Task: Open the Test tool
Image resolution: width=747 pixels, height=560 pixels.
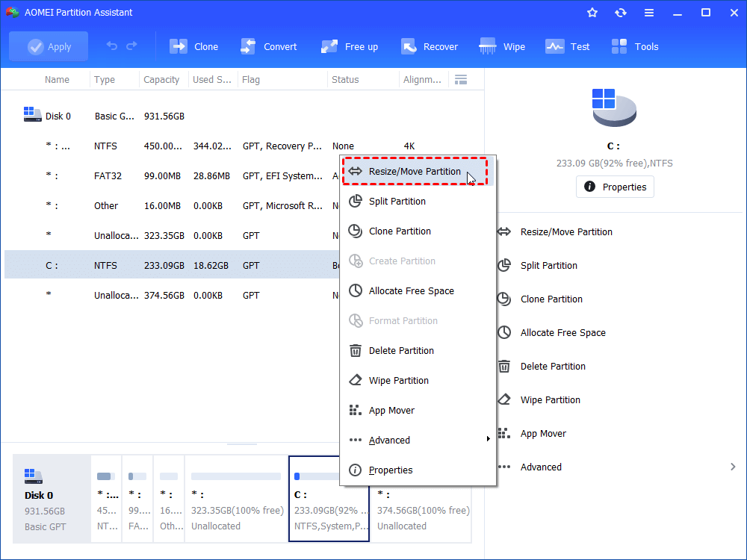Action: tap(568, 46)
